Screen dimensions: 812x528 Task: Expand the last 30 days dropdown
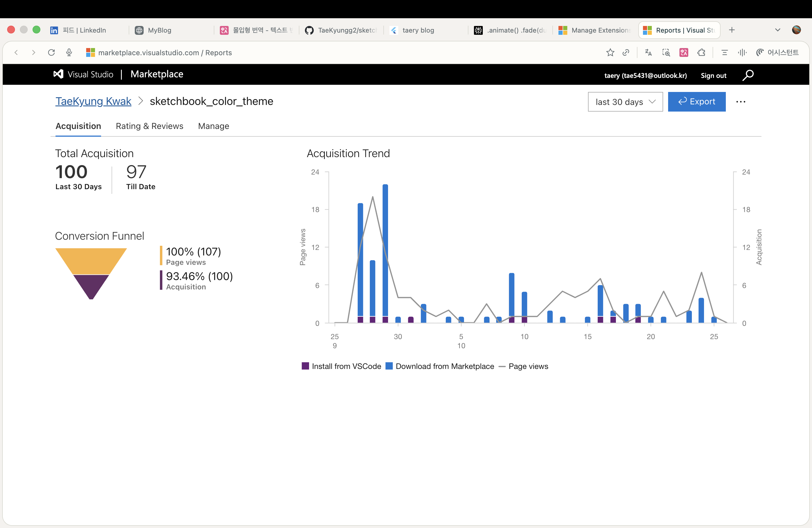[x=625, y=102]
